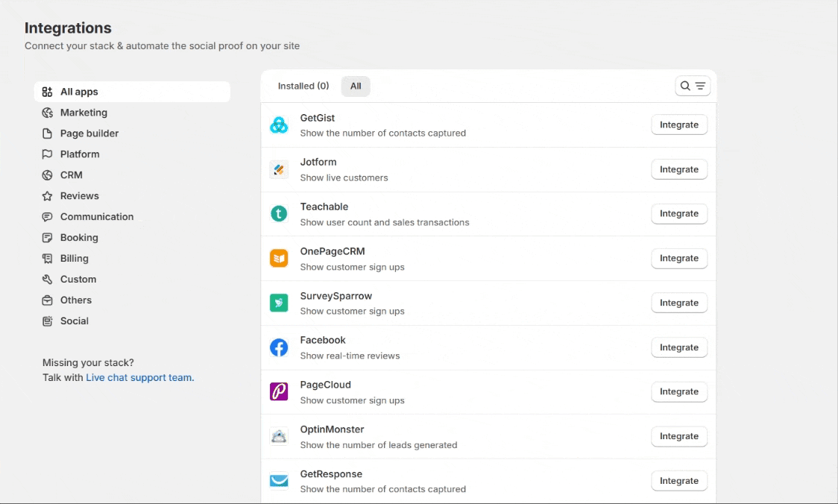Integrate the OptinMonster app
The width and height of the screenshot is (838, 504).
(679, 436)
